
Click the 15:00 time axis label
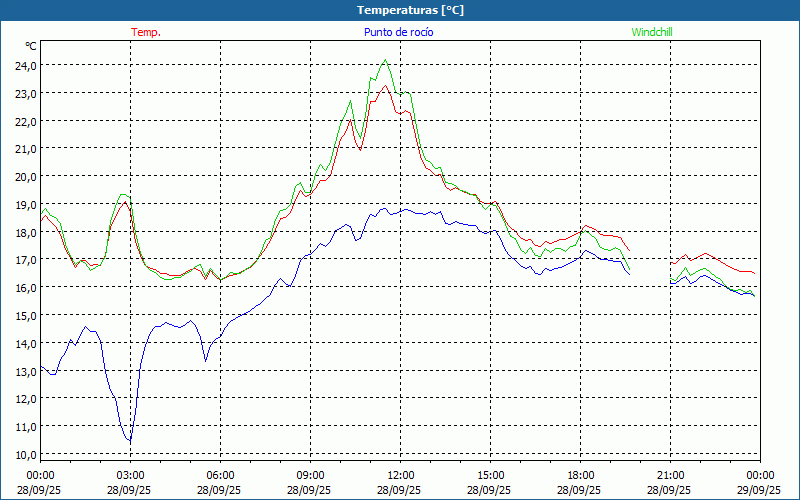[490, 475]
